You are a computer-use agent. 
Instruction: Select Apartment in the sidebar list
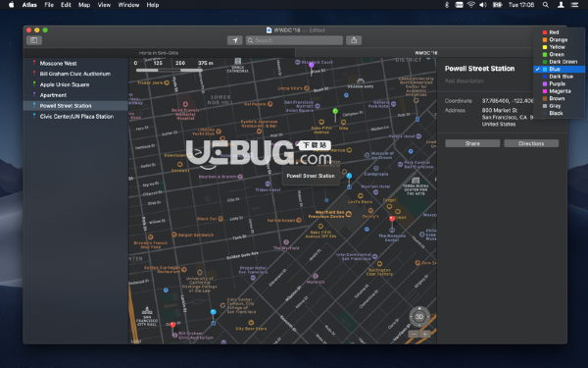[75, 95]
